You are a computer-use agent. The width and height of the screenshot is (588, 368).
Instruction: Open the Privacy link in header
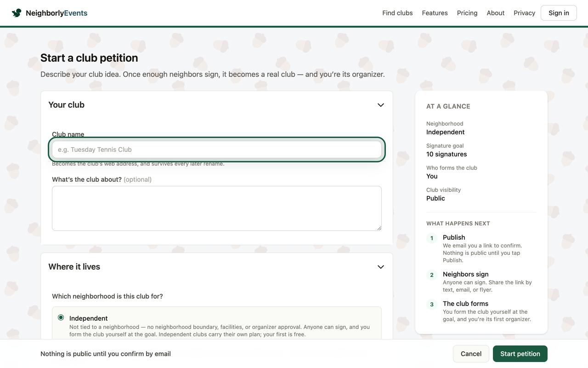pyautogui.click(x=524, y=13)
